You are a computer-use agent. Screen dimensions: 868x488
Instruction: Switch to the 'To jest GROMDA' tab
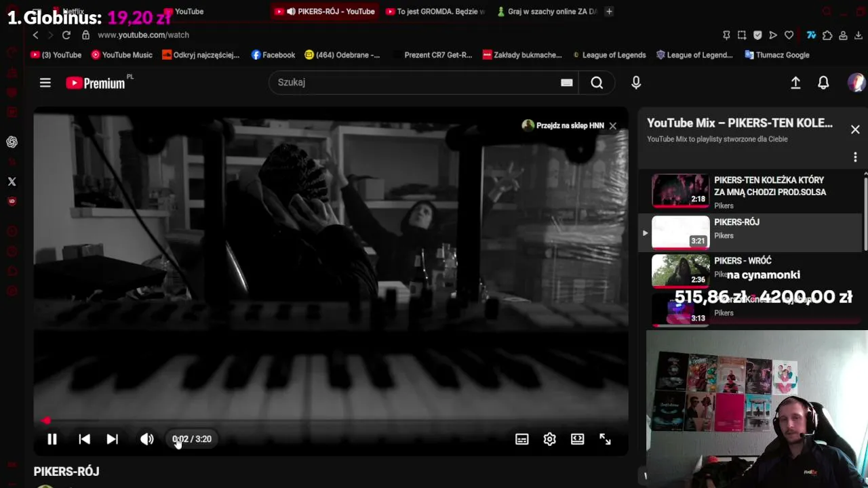435,12
